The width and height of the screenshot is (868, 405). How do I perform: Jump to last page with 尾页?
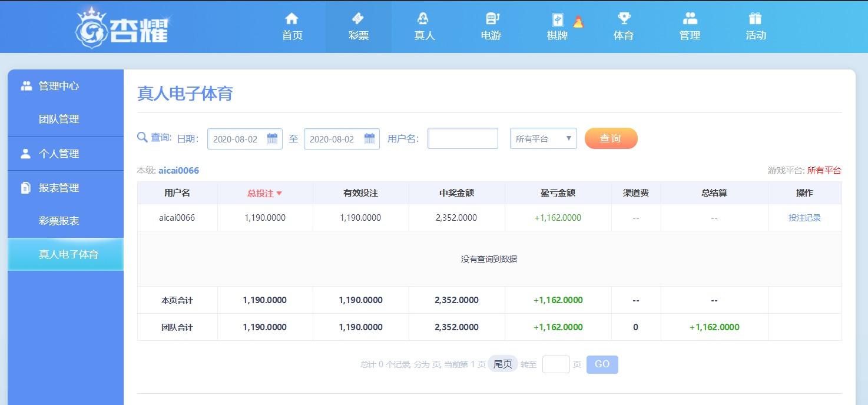(x=502, y=364)
